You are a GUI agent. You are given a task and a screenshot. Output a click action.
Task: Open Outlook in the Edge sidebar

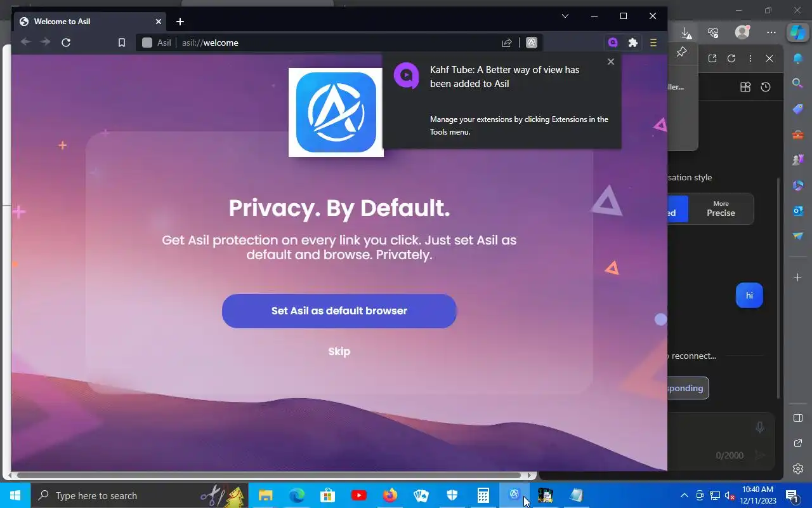click(798, 211)
